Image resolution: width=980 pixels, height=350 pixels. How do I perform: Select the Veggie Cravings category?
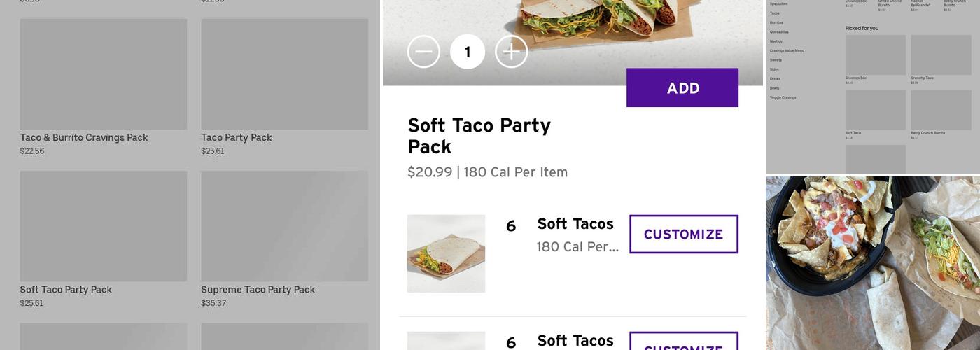click(x=783, y=98)
